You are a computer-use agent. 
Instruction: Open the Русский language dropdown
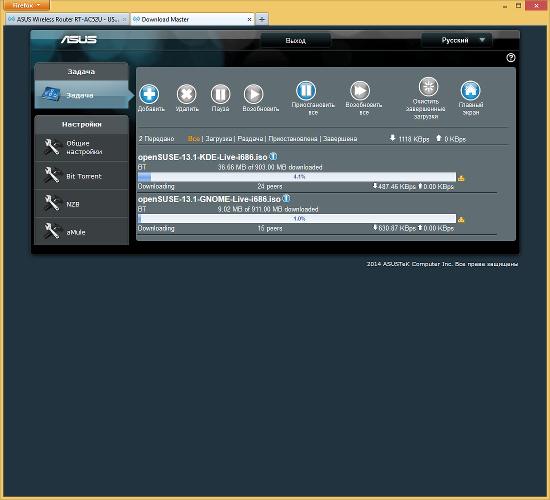(x=456, y=40)
